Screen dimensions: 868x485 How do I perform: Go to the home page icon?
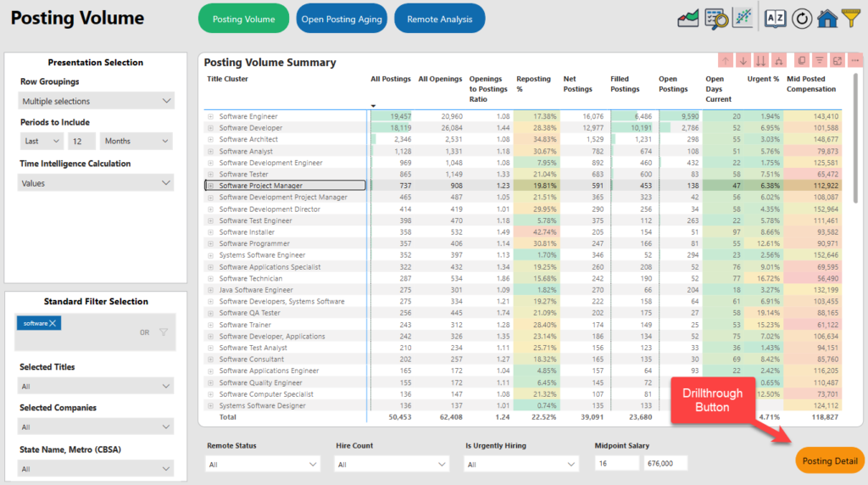click(827, 19)
